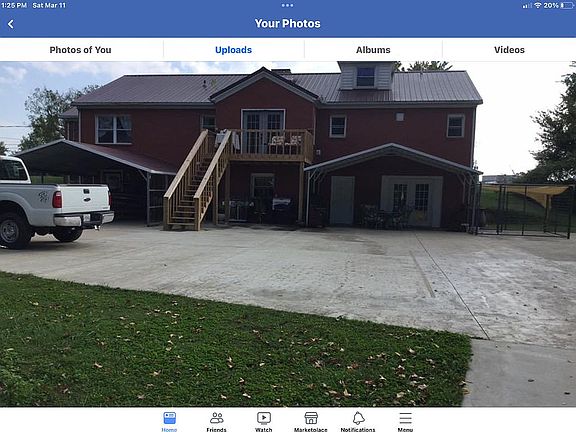The image size is (576, 432).
Task: Open the Watch video icon
Action: coord(264,418)
